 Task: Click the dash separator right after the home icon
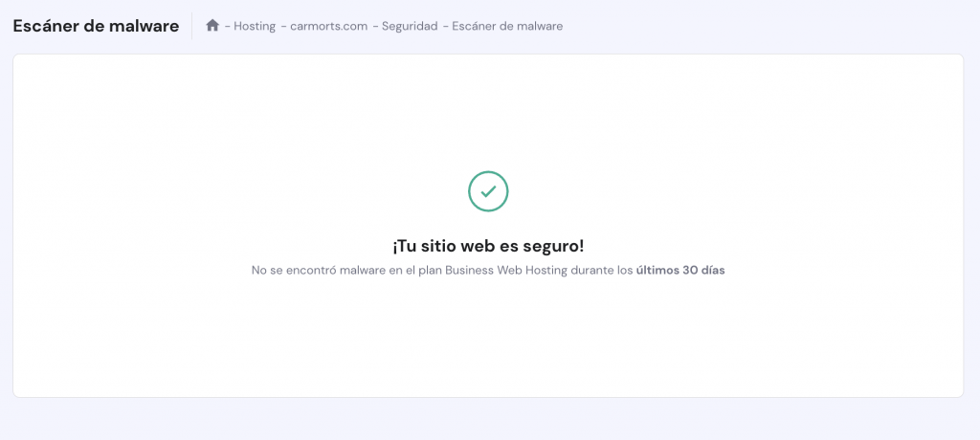(228, 26)
